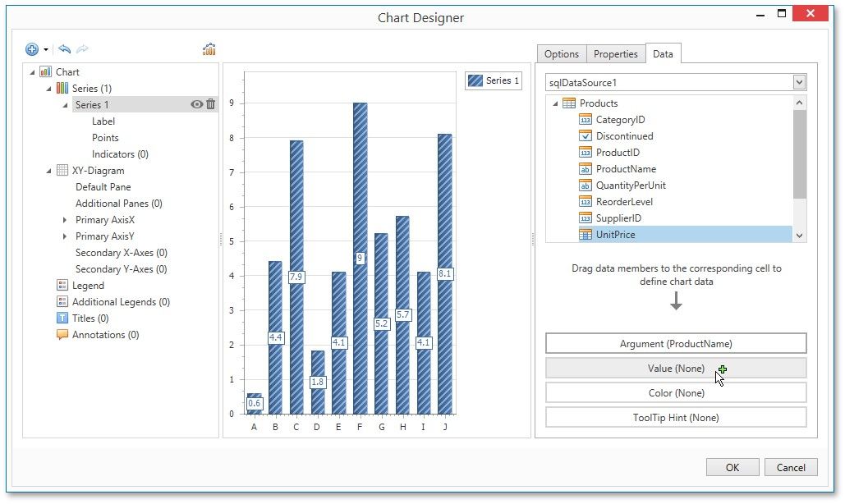Screen dimensions: 845x504
Task: Select the Discontinued checkbox field
Action: [x=624, y=136]
